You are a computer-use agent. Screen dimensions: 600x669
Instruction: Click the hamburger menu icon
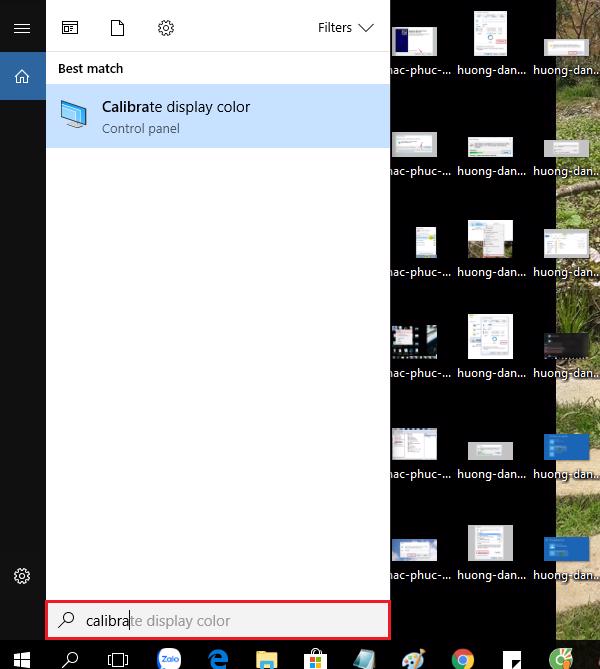[22, 28]
